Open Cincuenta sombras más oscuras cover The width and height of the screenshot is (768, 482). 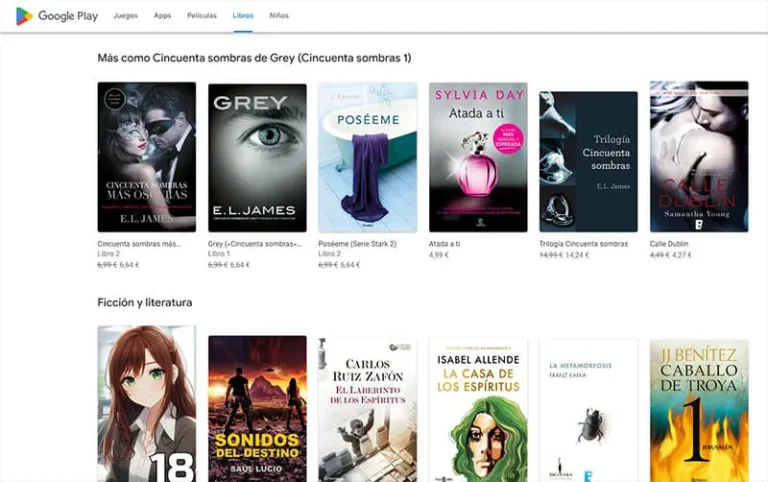pos(146,157)
